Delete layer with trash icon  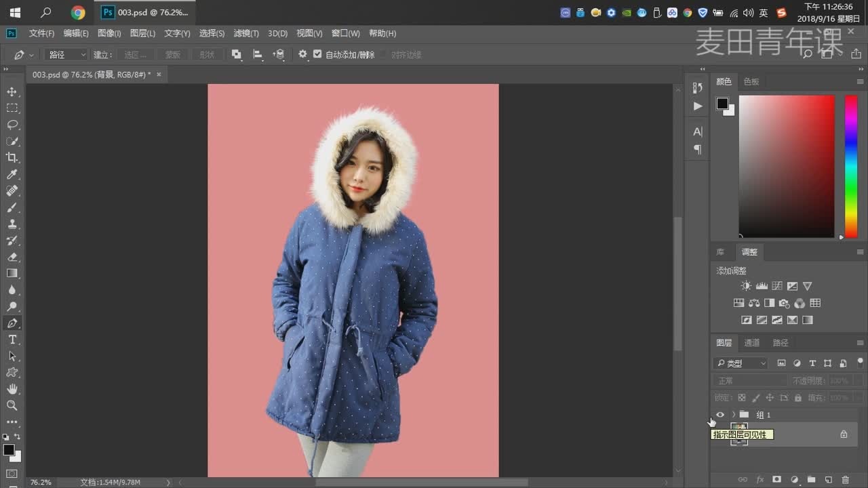click(845, 480)
